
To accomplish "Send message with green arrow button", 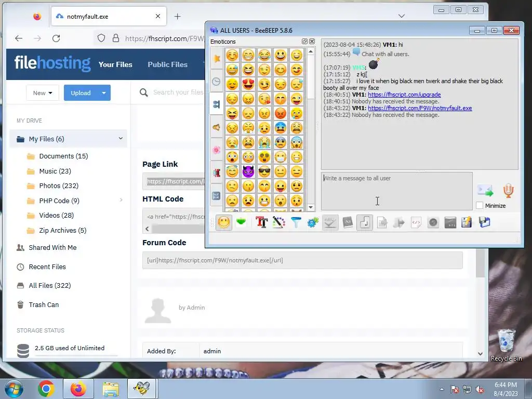I will click(485, 191).
